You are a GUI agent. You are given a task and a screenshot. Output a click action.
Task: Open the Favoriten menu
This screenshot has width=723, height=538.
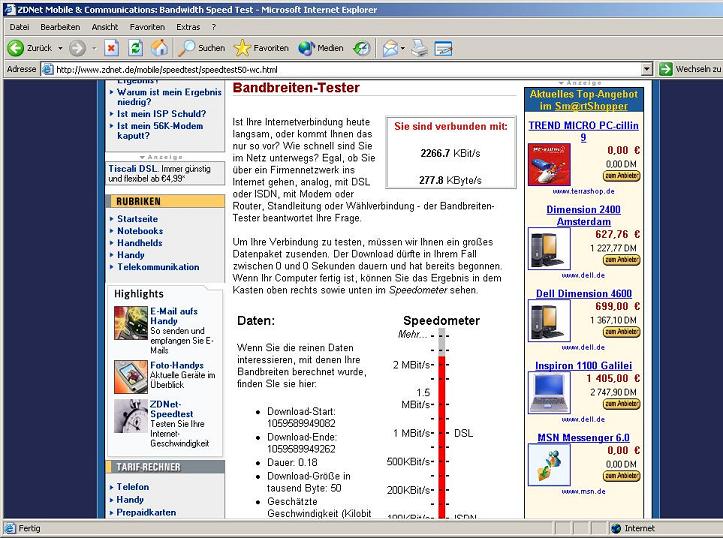pyautogui.click(x=147, y=27)
